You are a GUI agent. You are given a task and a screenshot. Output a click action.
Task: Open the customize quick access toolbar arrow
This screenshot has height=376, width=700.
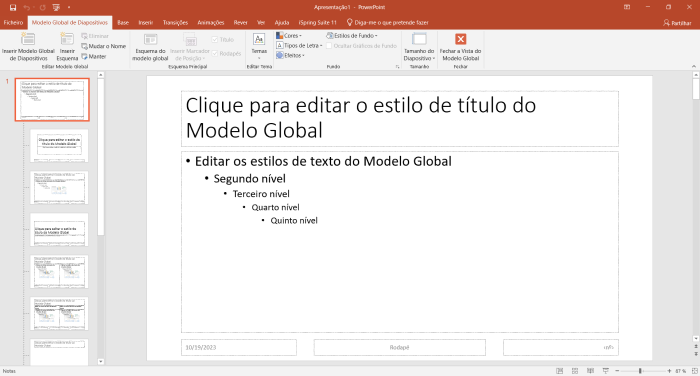pos(69,7)
